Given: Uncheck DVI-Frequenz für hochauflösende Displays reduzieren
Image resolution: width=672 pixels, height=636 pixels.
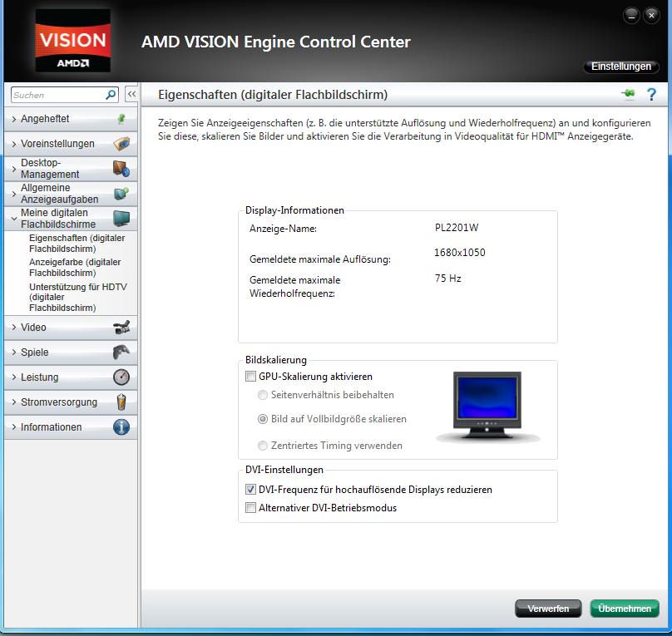Looking at the screenshot, I should tap(250, 489).
